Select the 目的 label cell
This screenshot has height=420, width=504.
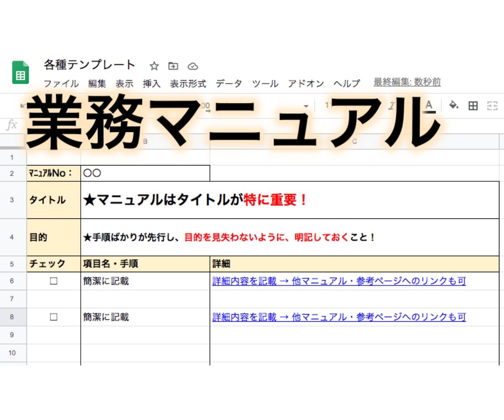pos(54,237)
